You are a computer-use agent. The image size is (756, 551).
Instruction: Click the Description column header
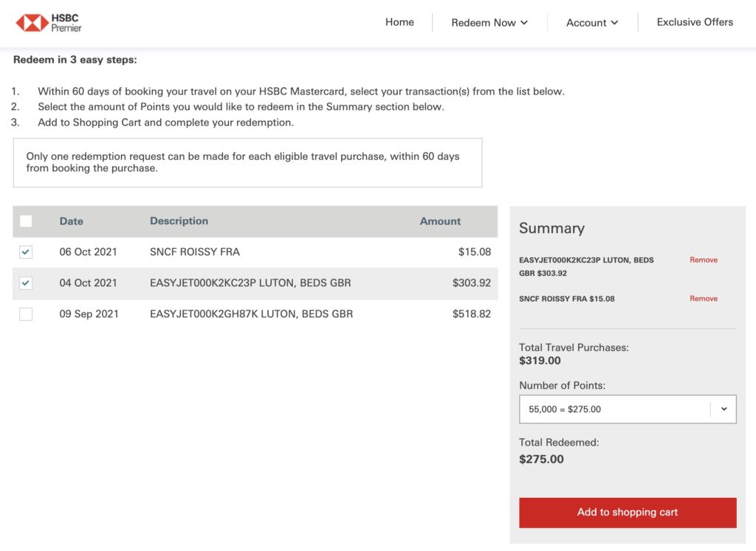click(x=179, y=221)
